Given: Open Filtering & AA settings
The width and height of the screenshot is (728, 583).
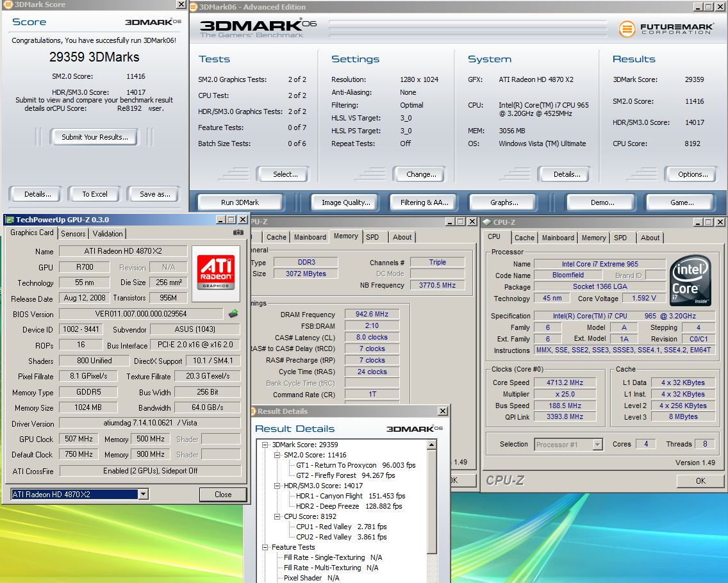Looking at the screenshot, I should tap(424, 202).
